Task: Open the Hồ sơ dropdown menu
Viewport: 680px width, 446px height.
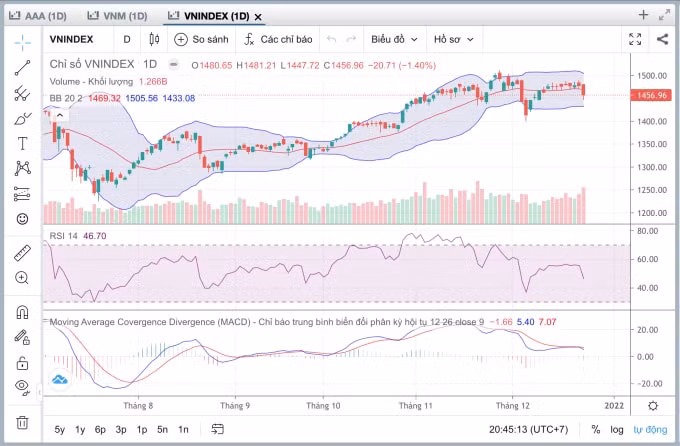Action: (x=453, y=39)
